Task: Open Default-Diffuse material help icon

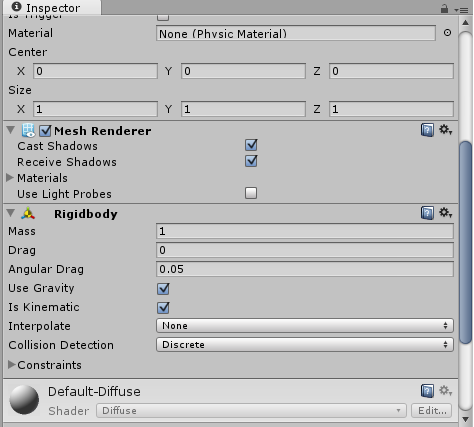Action: [427, 391]
